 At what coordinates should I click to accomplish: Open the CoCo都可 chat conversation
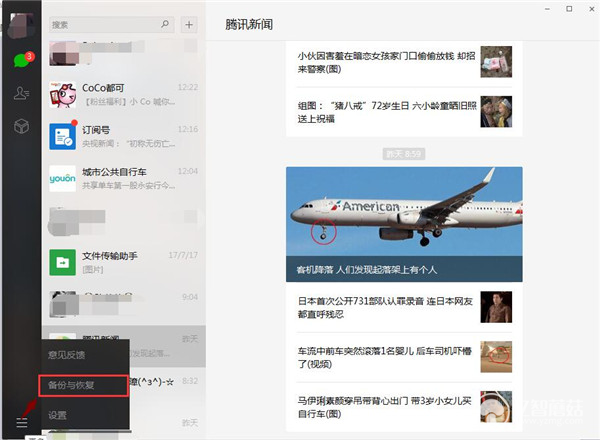click(124, 95)
